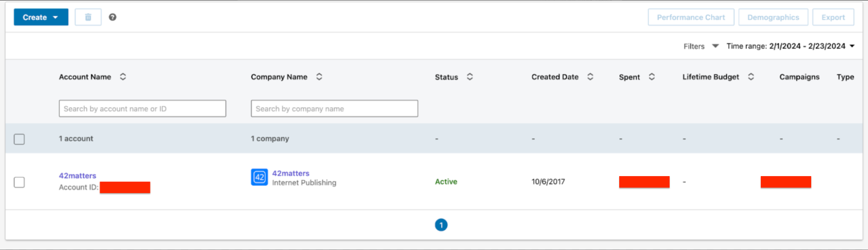Viewport: 868px width, 250px height.
Task: Sort by Status column arrows
Action: [470, 77]
